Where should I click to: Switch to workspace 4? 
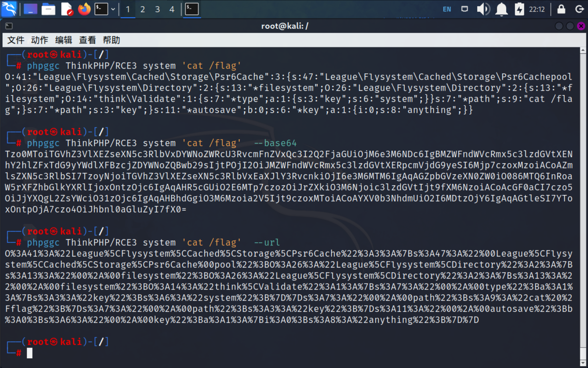pos(172,9)
